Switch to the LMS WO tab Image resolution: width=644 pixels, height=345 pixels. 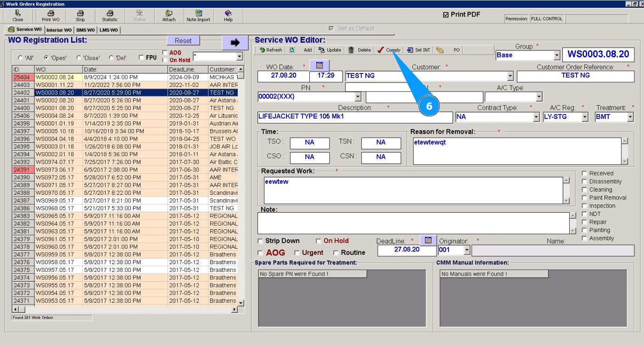pyautogui.click(x=109, y=30)
